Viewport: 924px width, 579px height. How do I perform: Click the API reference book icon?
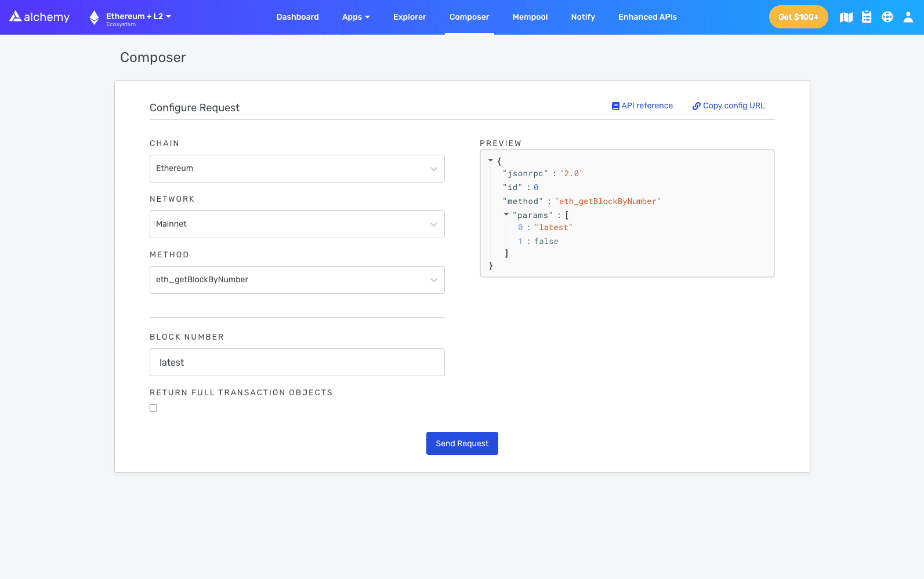tap(615, 106)
